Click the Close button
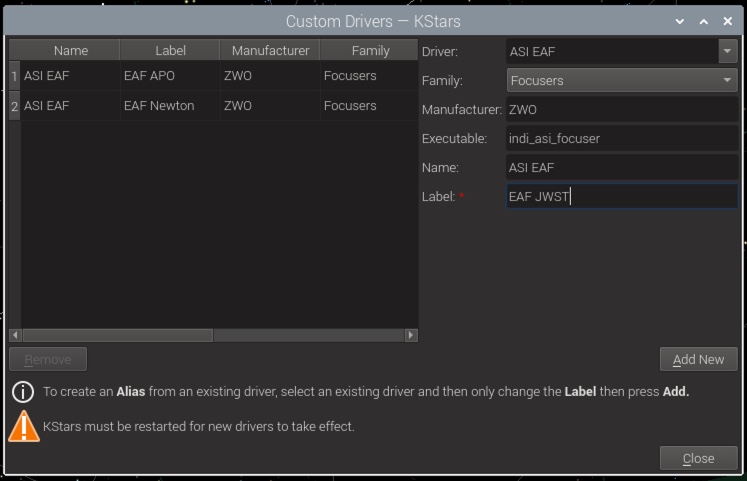Viewport: 747px width, 481px height. click(698, 458)
